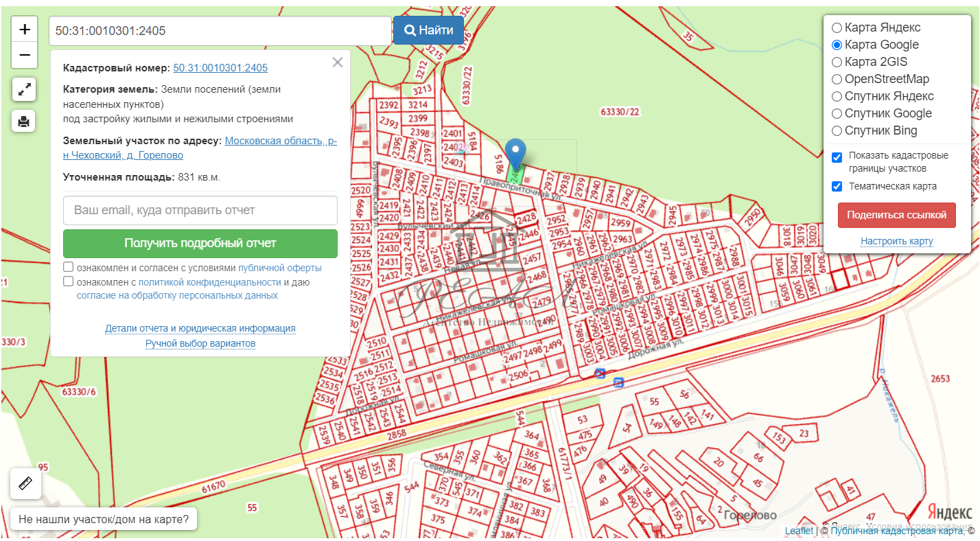Click Горелово place label on map
Viewport: 980px width, 541px height.
click(x=749, y=515)
